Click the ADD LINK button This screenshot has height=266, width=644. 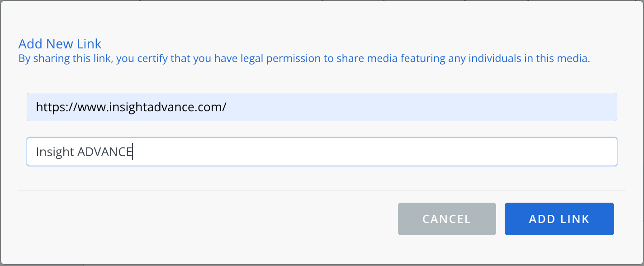pyautogui.click(x=559, y=219)
